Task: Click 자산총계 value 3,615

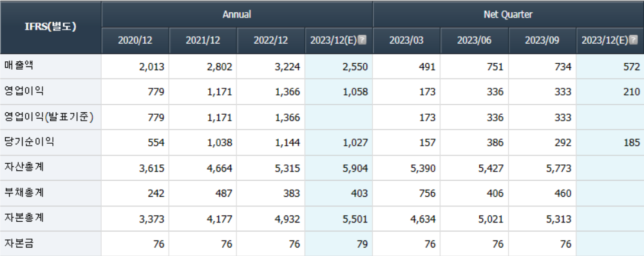Action: (152, 168)
